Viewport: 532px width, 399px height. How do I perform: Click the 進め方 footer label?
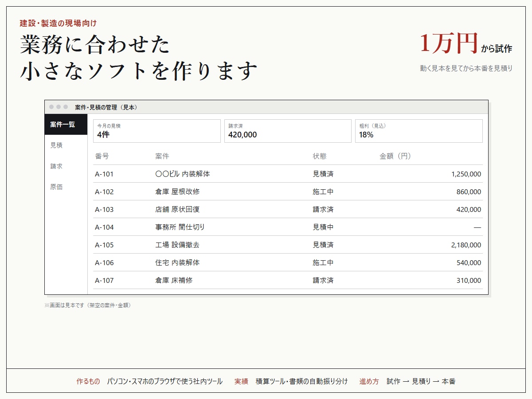pos(369,381)
